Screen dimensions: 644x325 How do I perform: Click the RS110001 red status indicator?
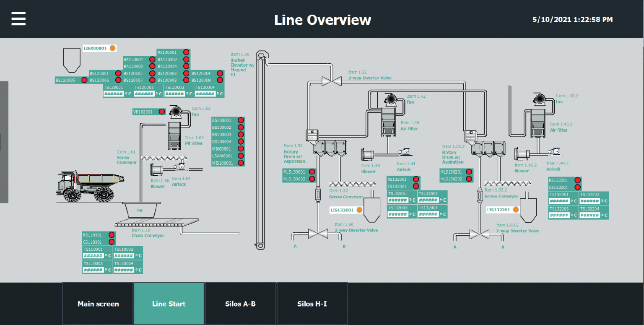coord(111,235)
